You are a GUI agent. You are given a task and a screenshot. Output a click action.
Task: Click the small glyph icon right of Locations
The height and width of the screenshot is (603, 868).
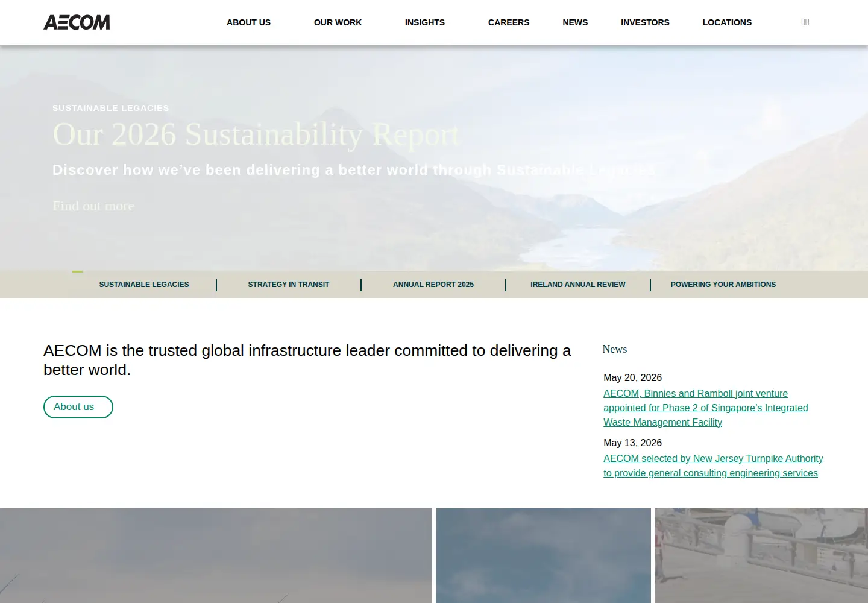[805, 22]
